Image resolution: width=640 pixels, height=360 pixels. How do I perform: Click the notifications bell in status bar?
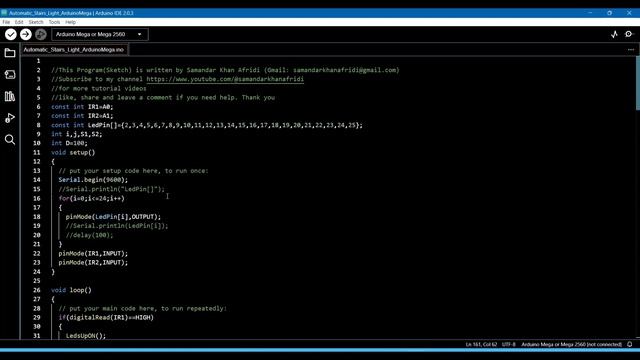point(630,344)
